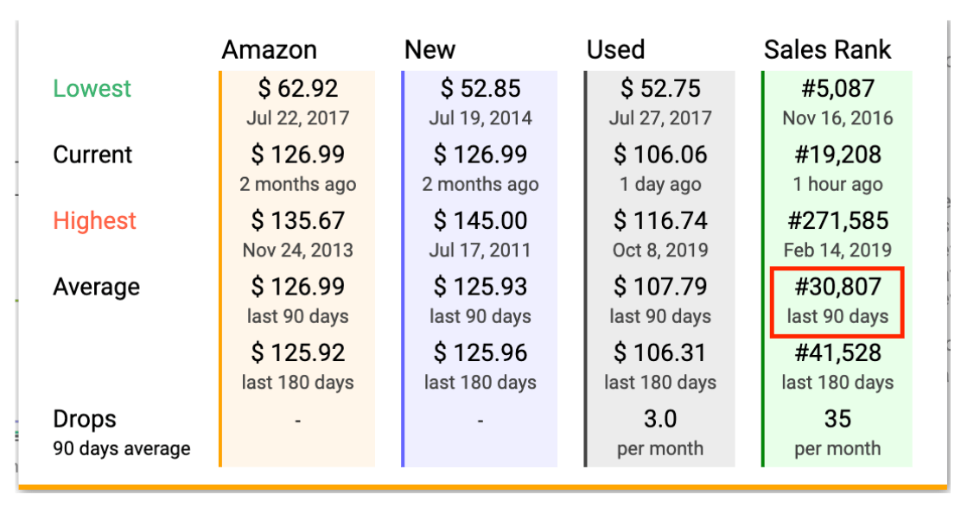The image size is (980, 520).
Task: Click the New highest price $ 145.00
Action: [480, 220]
